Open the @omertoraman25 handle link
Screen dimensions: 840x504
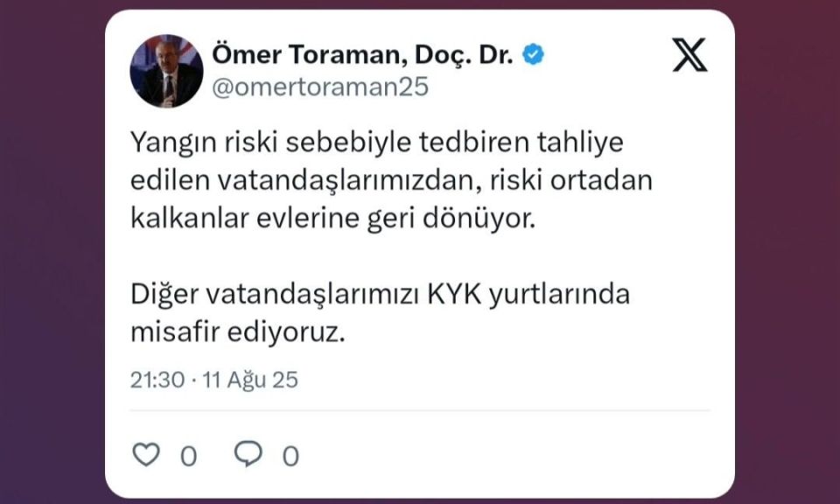point(320,87)
